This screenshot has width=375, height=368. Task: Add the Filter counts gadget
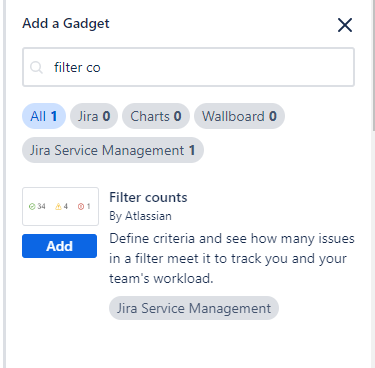[60, 246]
